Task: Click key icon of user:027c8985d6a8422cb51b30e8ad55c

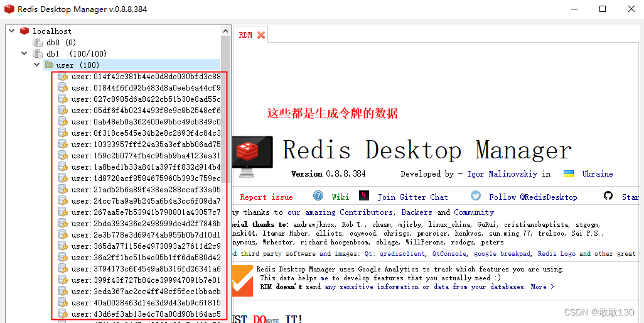Action: 62,99
